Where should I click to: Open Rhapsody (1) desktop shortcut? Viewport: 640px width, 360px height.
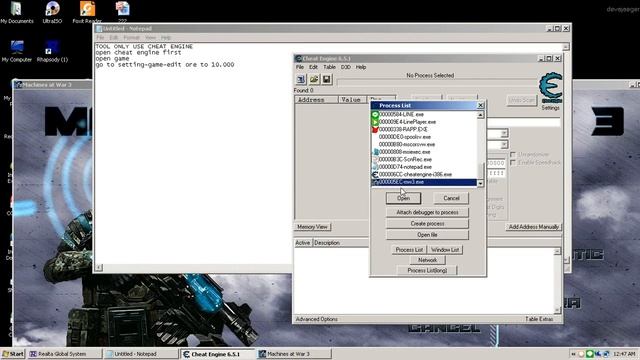(x=52, y=51)
